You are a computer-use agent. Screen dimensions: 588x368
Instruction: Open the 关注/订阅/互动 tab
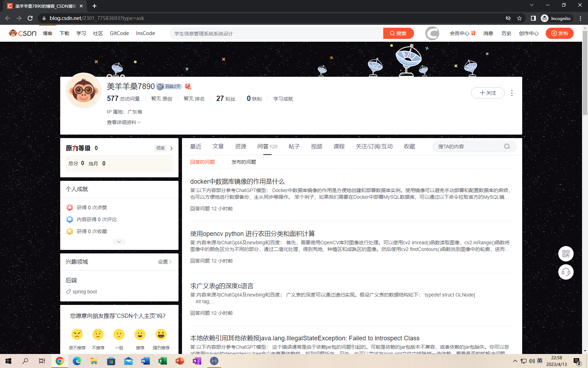tap(374, 146)
